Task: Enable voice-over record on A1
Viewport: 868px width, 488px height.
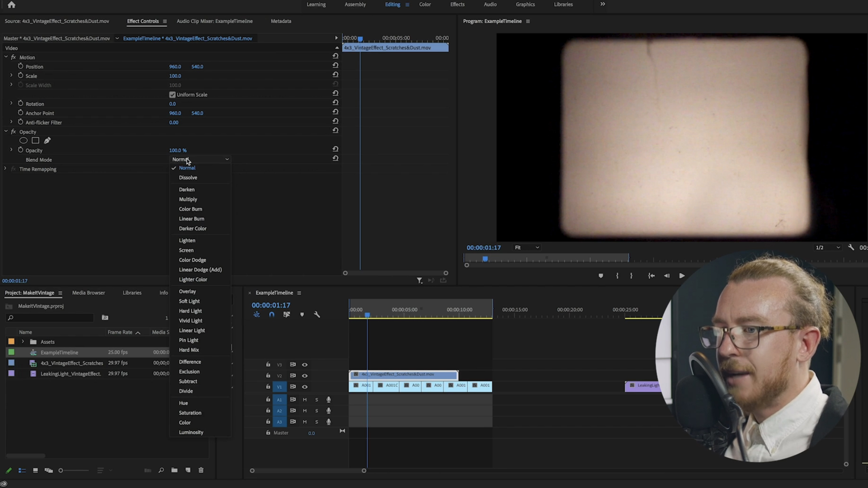Action: point(329,400)
